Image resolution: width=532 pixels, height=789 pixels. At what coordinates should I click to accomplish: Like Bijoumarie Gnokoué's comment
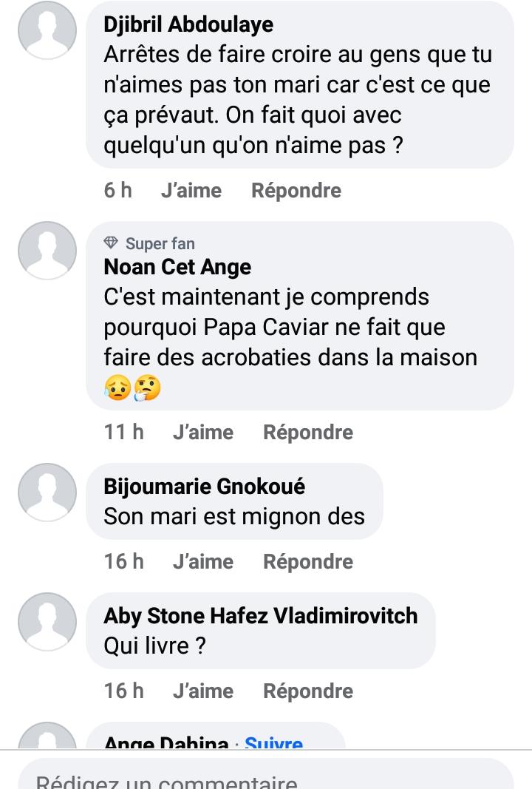[202, 562]
